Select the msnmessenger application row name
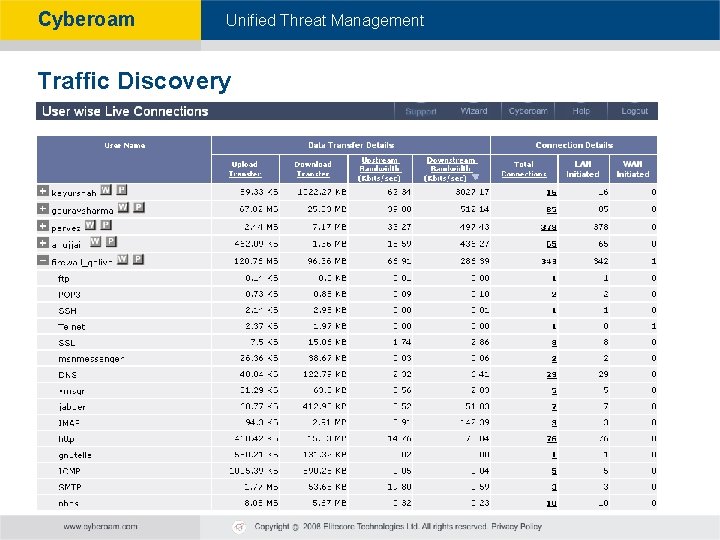This screenshot has width=720, height=540. pyautogui.click(x=91, y=359)
